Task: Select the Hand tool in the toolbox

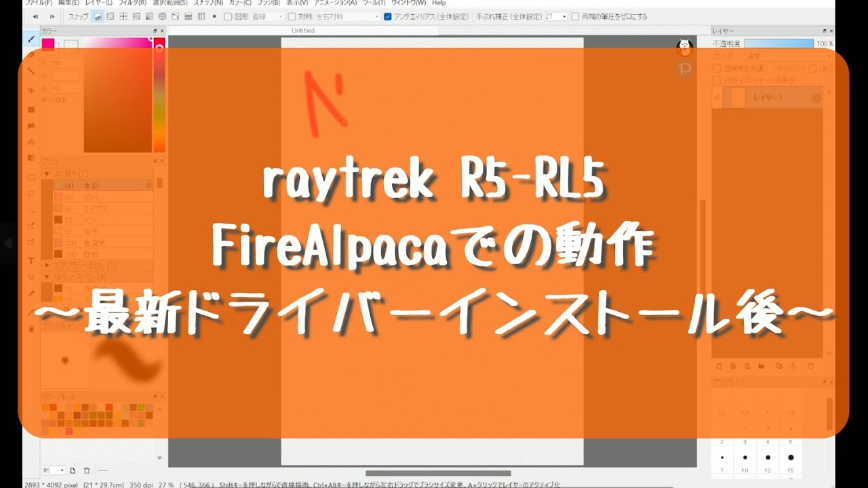Action: coord(31,329)
